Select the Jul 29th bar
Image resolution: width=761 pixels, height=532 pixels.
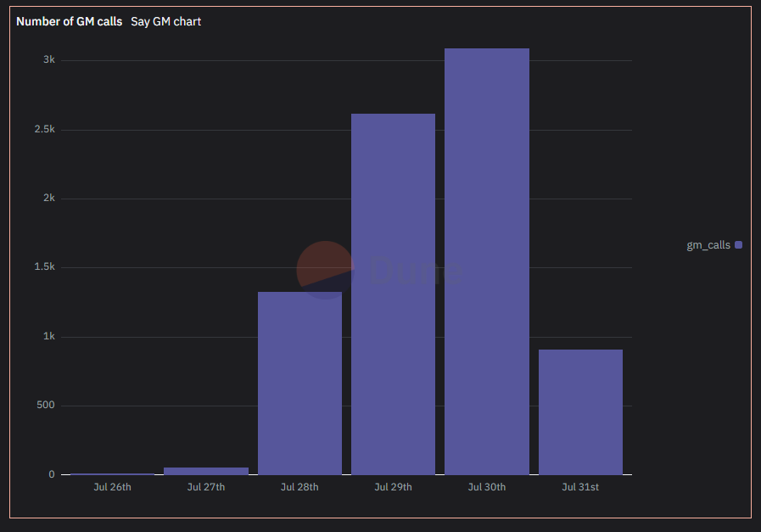(x=393, y=294)
